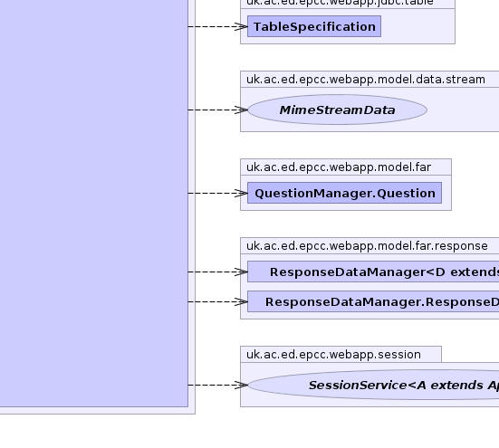Click dashed arrowhead pointing to TableSpecification
The width and height of the screenshot is (499, 448).
pyautogui.click(x=241, y=27)
